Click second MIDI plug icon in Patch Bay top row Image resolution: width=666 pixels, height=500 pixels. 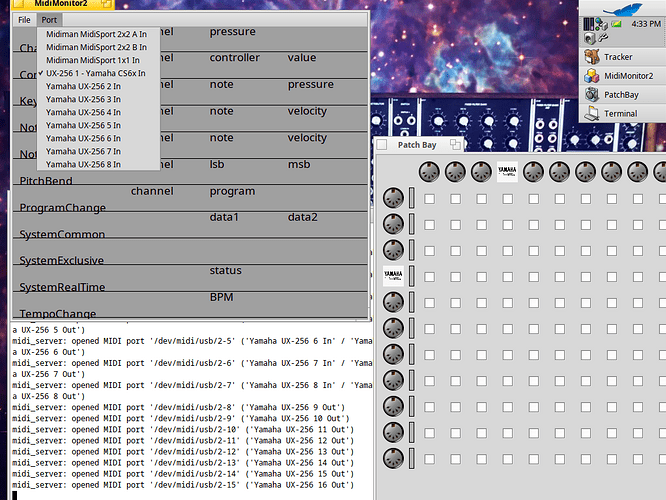(x=455, y=172)
